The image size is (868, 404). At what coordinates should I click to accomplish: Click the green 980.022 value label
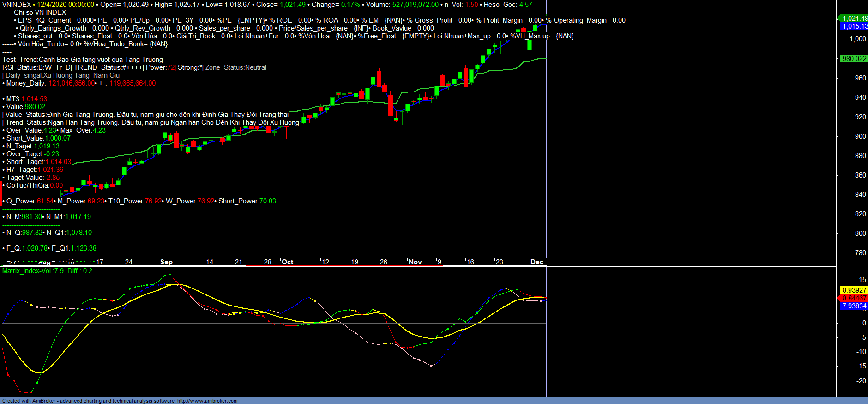click(x=854, y=59)
